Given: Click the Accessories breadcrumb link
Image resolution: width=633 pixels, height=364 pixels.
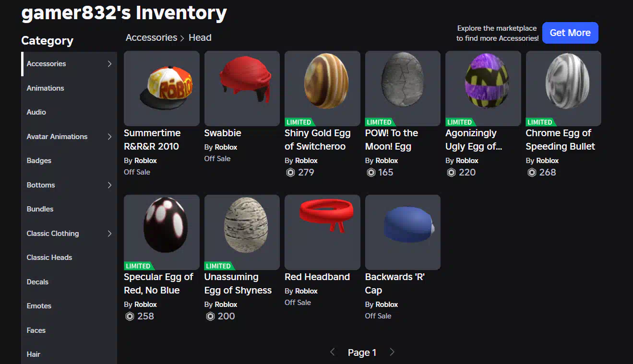Looking at the screenshot, I should pos(151,37).
